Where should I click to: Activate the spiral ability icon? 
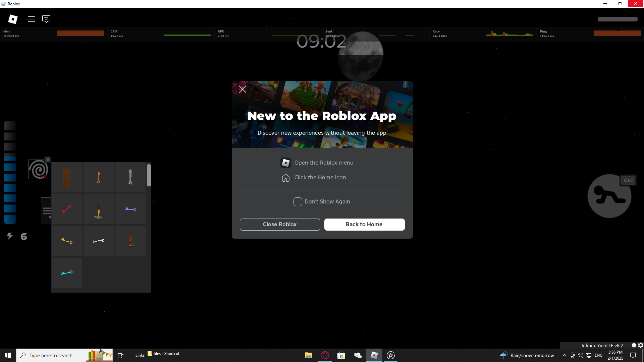pyautogui.click(x=38, y=169)
